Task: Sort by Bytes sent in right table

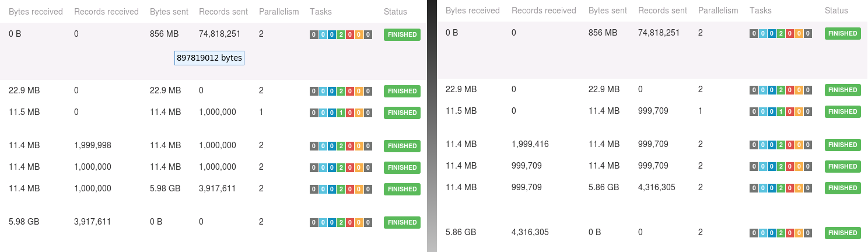Action: (x=607, y=10)
